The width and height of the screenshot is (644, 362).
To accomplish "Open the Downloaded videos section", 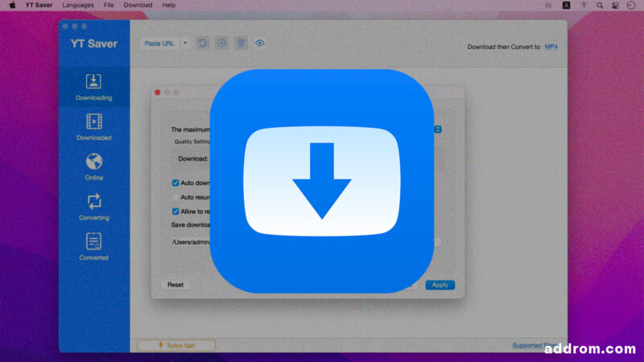I will (93, 127).
